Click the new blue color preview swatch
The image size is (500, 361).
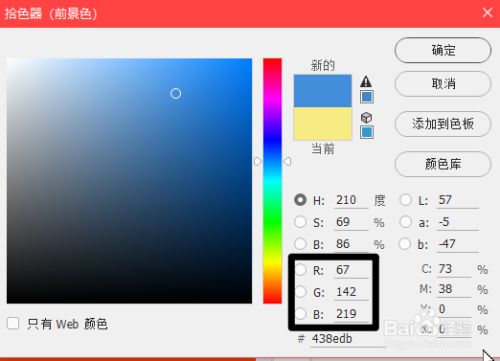point(323,91)
